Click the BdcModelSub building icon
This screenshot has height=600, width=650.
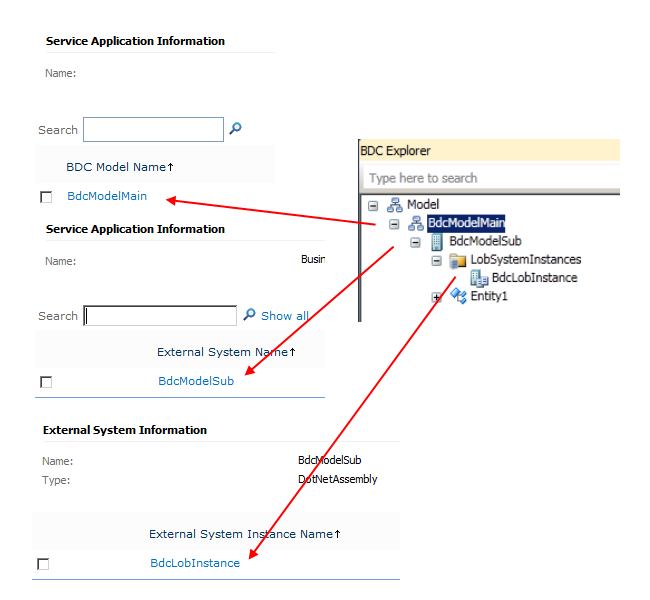[437, 242]
